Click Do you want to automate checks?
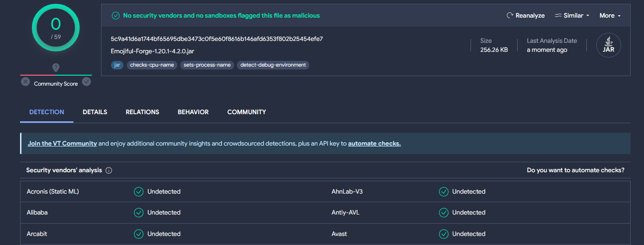The image size is (644, 245). tap(575, 170)
